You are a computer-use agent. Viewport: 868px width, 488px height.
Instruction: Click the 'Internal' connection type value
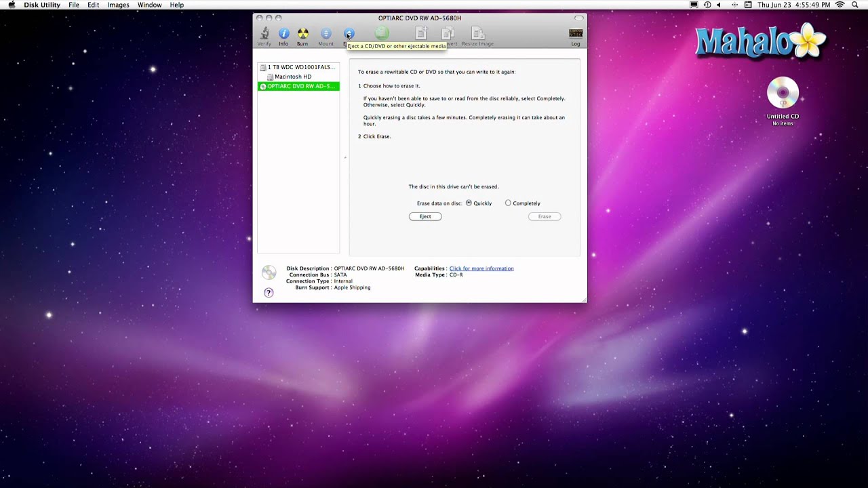click(343, 281)
